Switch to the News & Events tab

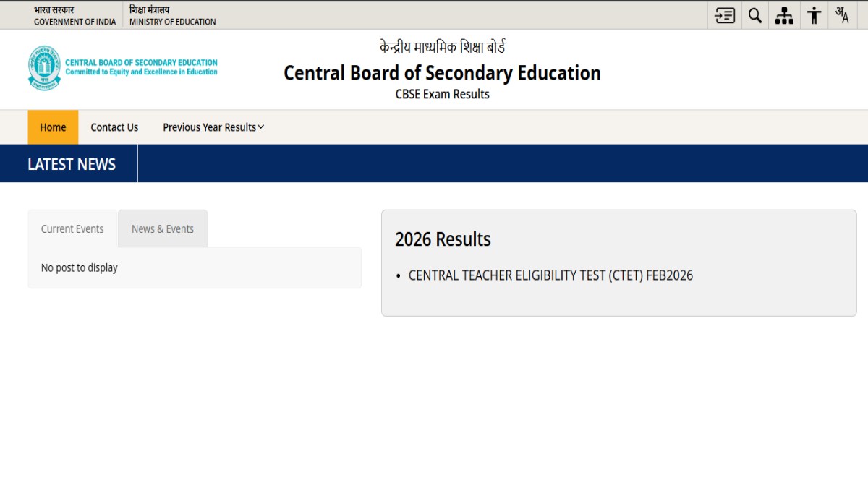coord(162,228)
